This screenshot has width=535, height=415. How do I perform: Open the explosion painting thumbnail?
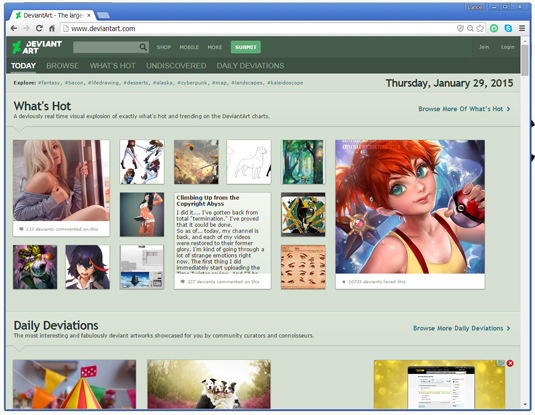pos(196,162)
